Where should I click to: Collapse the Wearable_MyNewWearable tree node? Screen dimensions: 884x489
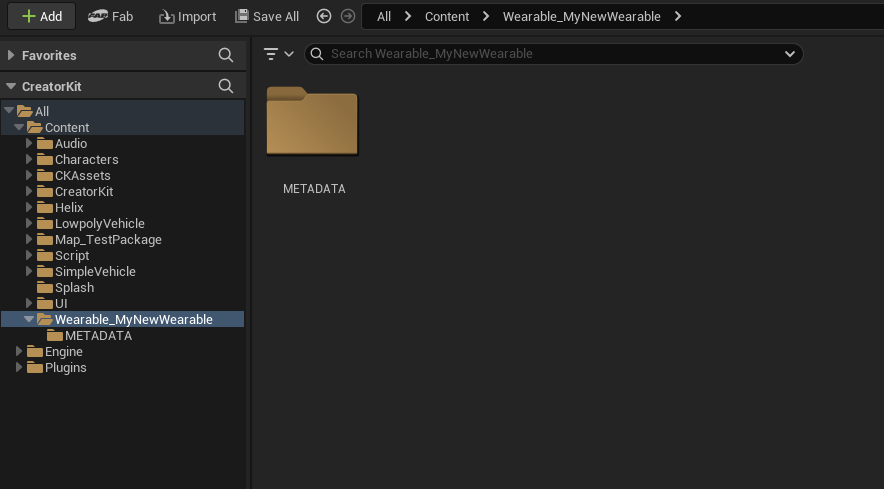click(x=29, y=320)
